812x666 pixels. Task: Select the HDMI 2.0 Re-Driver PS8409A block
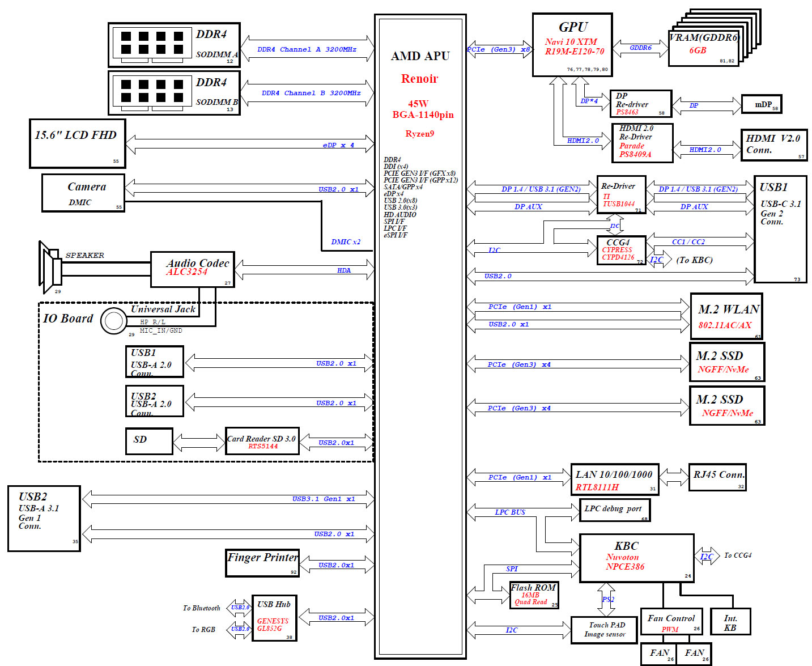click(x=643, y=143)
